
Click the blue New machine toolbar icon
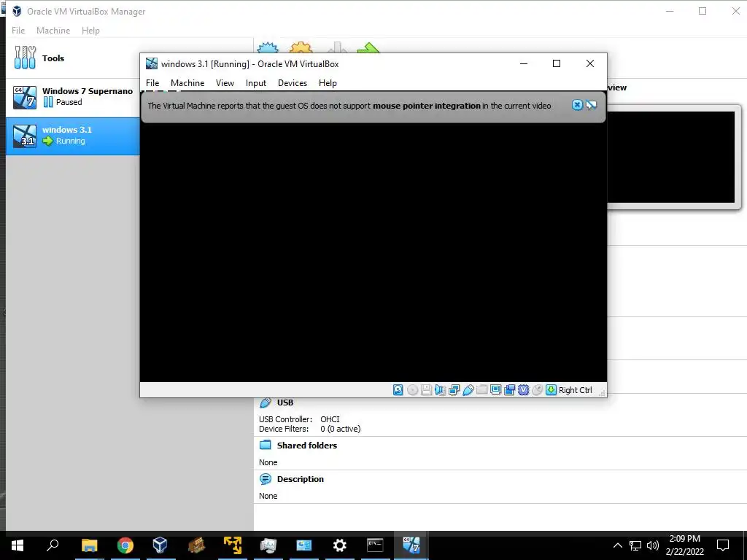point(268,47)
